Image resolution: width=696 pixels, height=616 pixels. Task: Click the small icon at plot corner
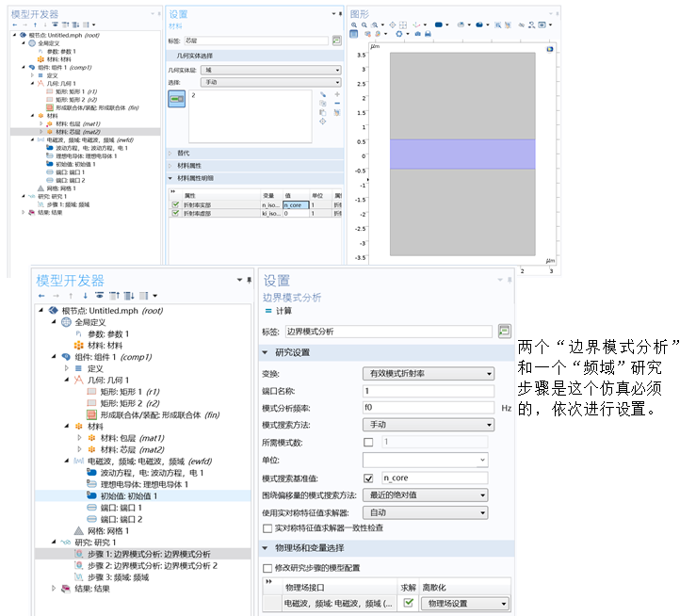pyautogui.click(x=550, y=49)
